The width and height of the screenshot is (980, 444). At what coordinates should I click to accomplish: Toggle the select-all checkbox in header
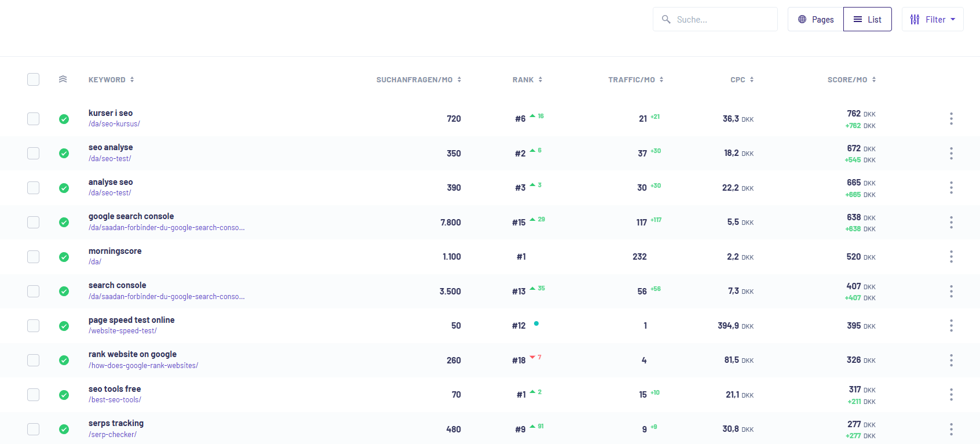pos(34,79)
